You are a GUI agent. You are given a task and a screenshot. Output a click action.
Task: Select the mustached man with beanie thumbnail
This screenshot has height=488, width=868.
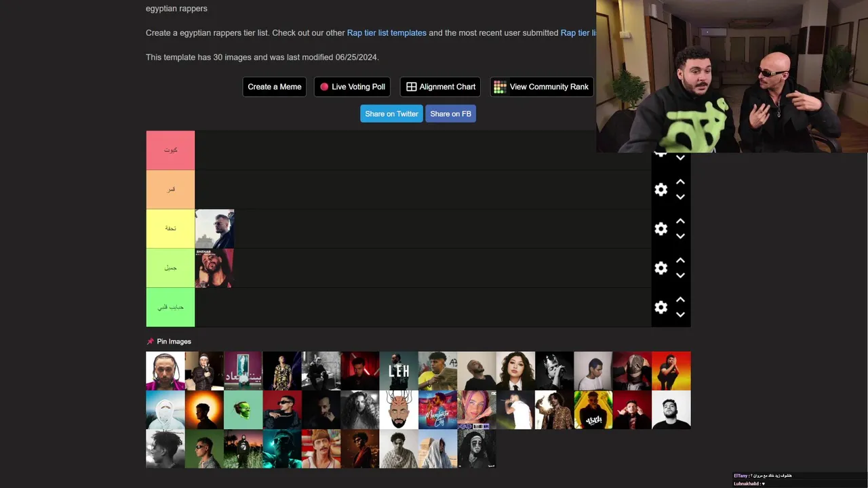(321, 449)
